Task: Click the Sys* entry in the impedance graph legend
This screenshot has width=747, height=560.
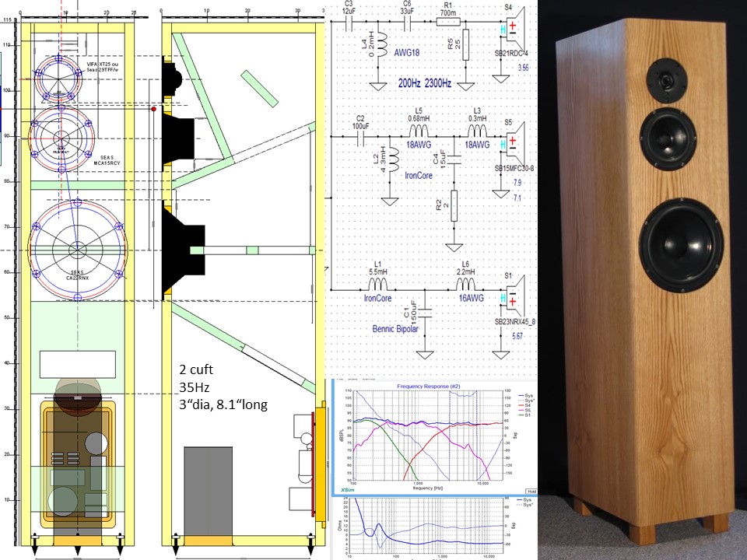Action: [524, 505]
